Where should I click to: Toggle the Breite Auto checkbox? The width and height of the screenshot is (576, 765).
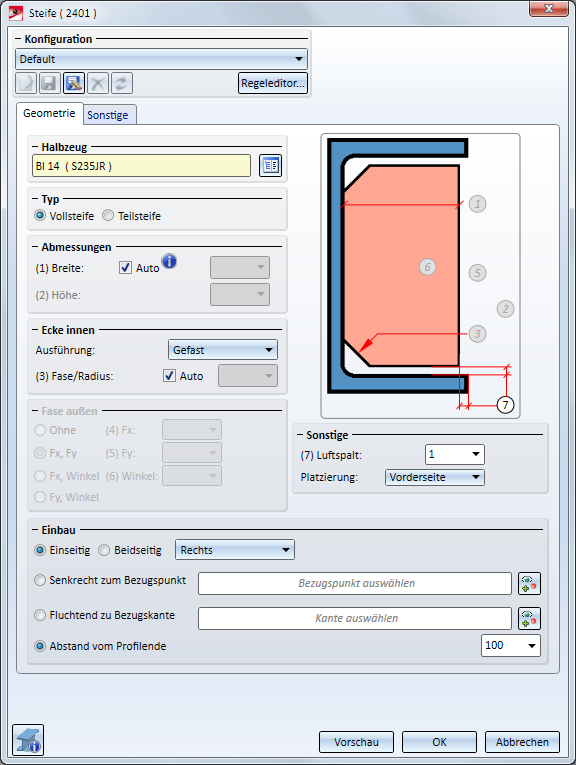click(x=125, y=267)
